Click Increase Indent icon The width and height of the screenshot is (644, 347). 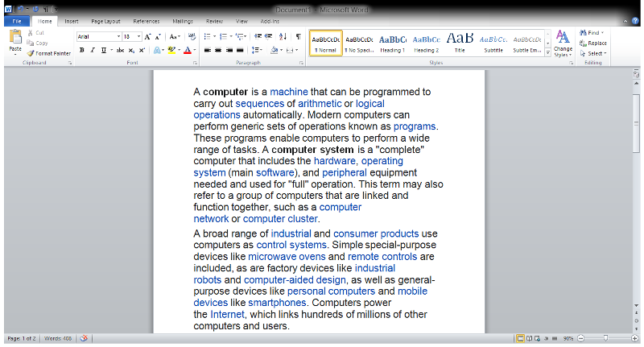click(x=268, y=36)
